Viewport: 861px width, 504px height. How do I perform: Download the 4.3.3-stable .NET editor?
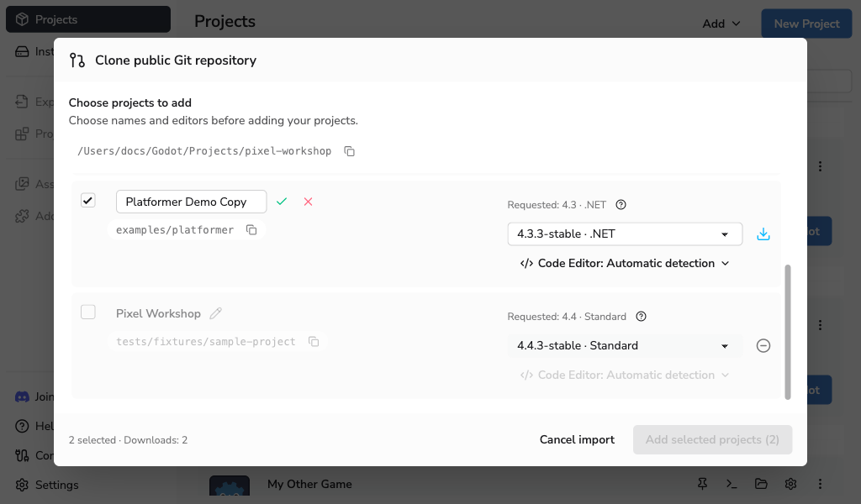(763, 234)
